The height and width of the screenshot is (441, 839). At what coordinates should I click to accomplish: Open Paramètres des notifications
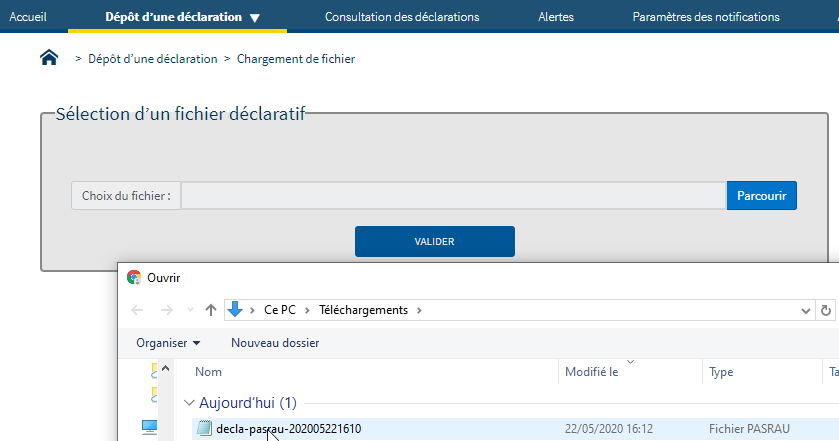click(706, 17)
